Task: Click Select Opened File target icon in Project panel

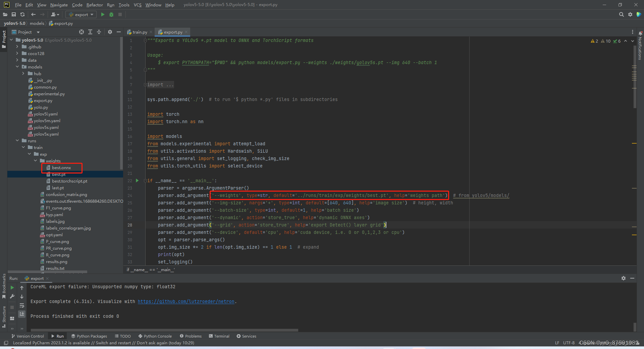Action: click(82, 32)
